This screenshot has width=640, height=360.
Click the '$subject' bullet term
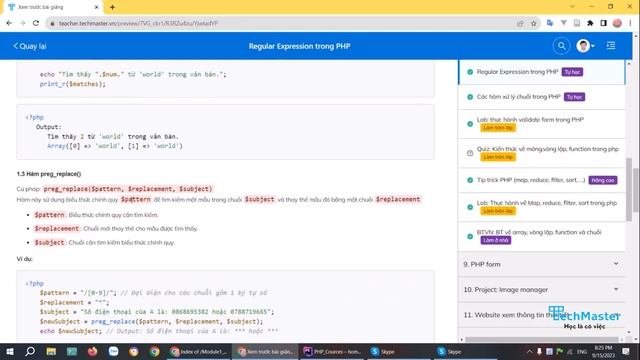point(49,242)
